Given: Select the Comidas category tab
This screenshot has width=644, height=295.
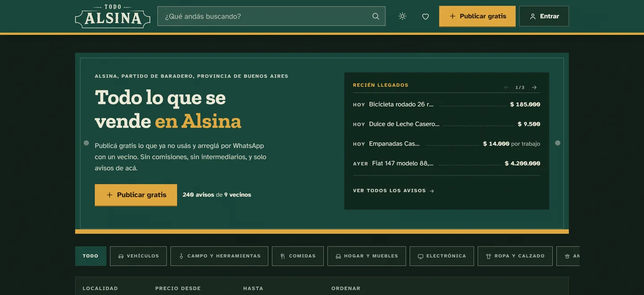Looking at the screenshot, I should coord(298,256).
